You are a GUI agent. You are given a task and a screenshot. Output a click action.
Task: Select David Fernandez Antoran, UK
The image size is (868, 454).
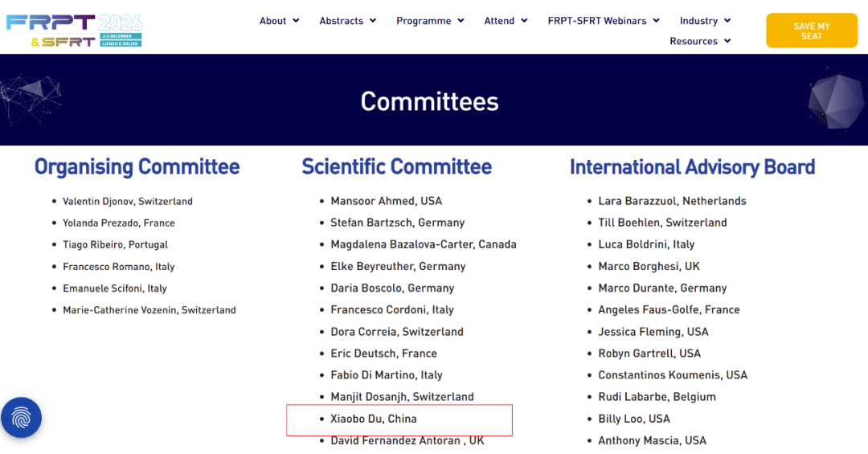point(407,440)
